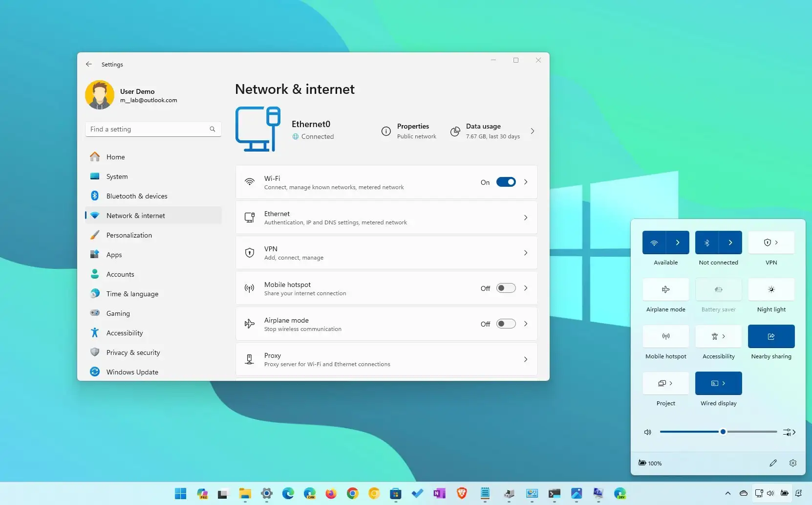812x505 pixels.
Task: Toggle Night light quick tile
Action: point(771,289)
